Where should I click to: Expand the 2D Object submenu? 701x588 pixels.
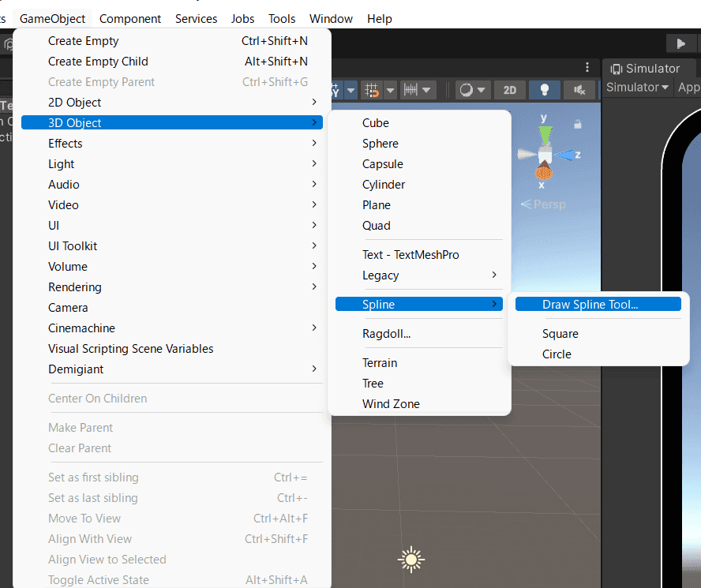172,103
